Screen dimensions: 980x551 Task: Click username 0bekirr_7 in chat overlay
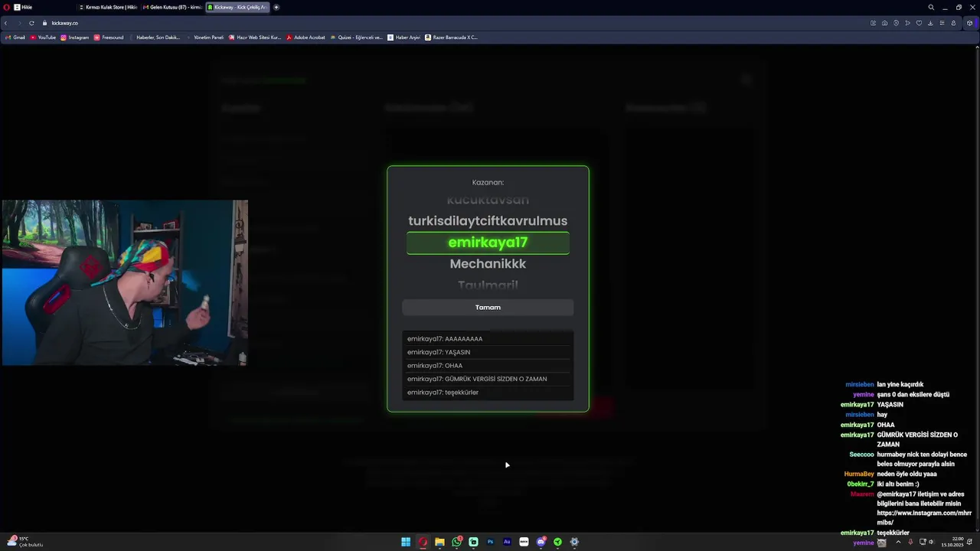[x=861, y=484]
